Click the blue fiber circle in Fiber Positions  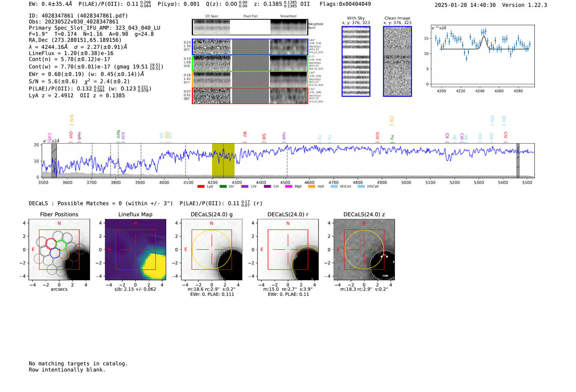click(55, 253)
